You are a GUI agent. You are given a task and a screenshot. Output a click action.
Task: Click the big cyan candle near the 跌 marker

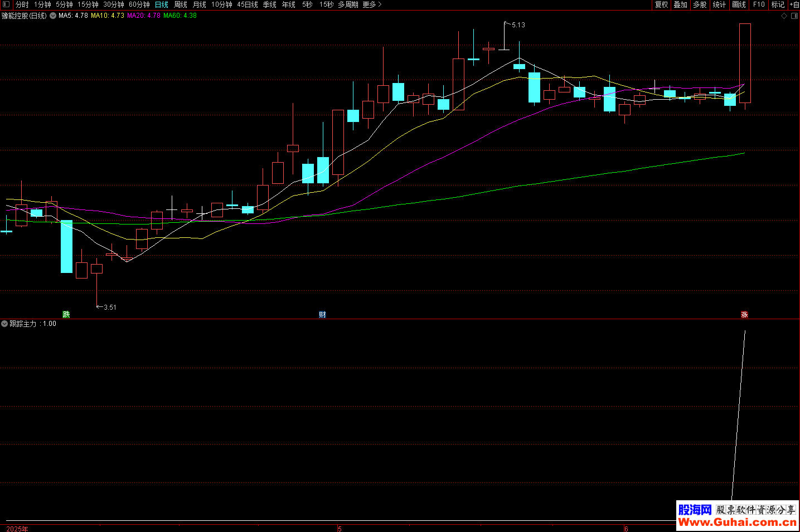[x=66, y=246]
